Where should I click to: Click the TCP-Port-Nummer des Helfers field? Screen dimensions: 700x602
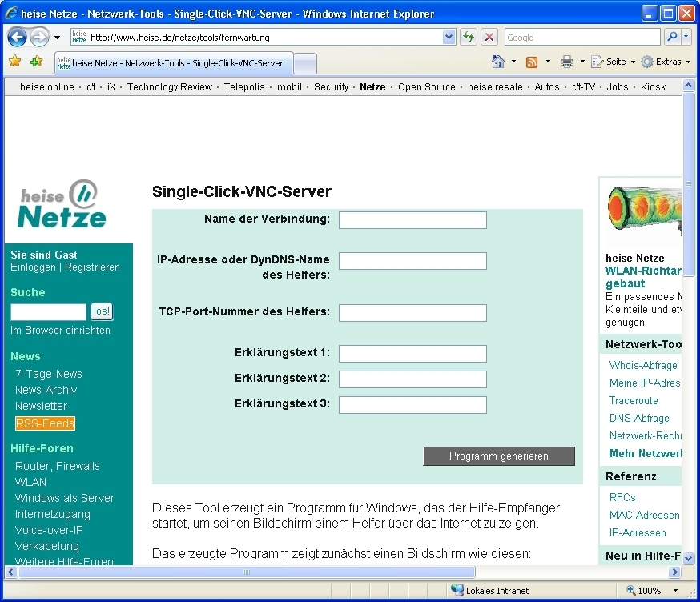[412, 313]
